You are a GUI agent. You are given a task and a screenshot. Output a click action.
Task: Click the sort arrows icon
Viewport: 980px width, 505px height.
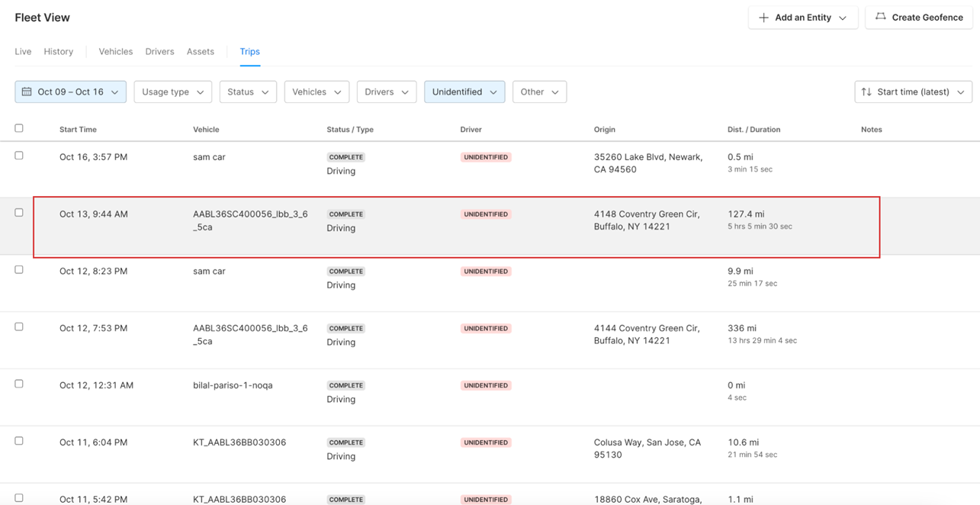pos(866,92)
